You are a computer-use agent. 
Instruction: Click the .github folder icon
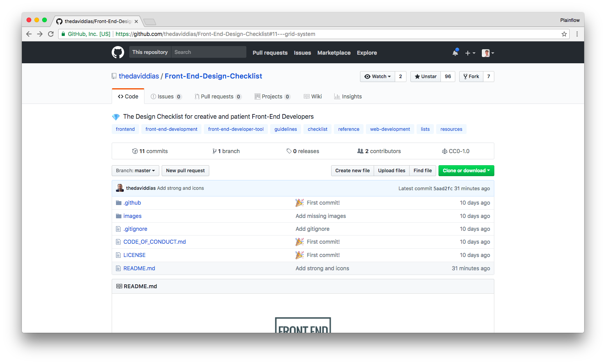click(119, 203)
